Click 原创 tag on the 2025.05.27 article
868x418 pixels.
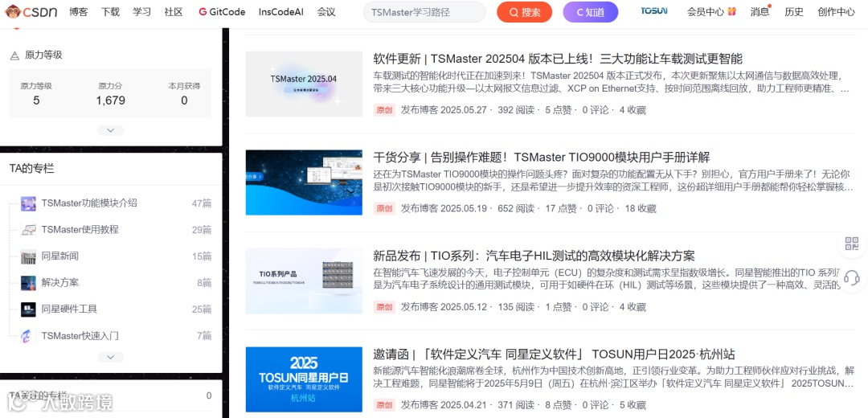point(384,110)
